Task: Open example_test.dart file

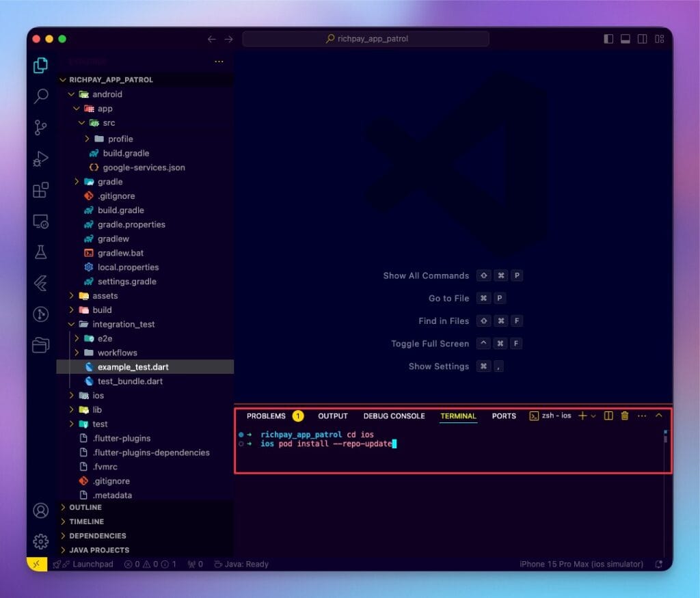Action: coord(145,367)
